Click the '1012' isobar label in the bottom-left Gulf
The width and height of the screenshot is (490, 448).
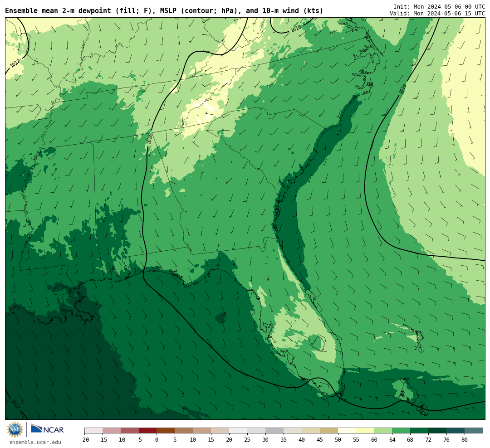[x=15, y=404]
